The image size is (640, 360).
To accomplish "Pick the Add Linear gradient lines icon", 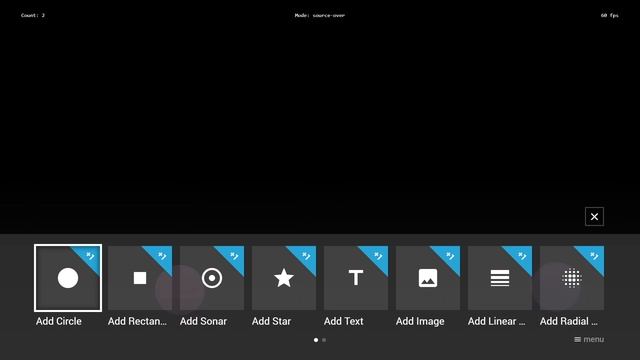I will pos(500,278).
